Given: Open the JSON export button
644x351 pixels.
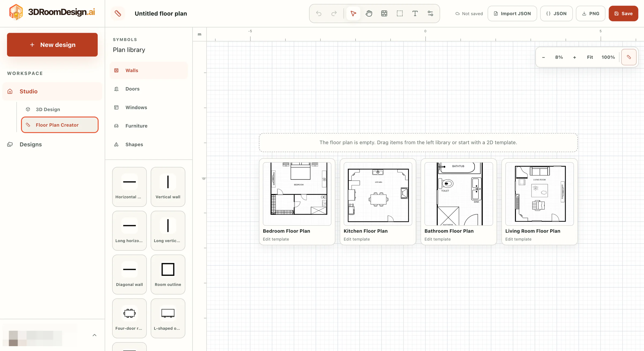Looking at the screenshot, I should pyautogui.click(x=556, y=13).
